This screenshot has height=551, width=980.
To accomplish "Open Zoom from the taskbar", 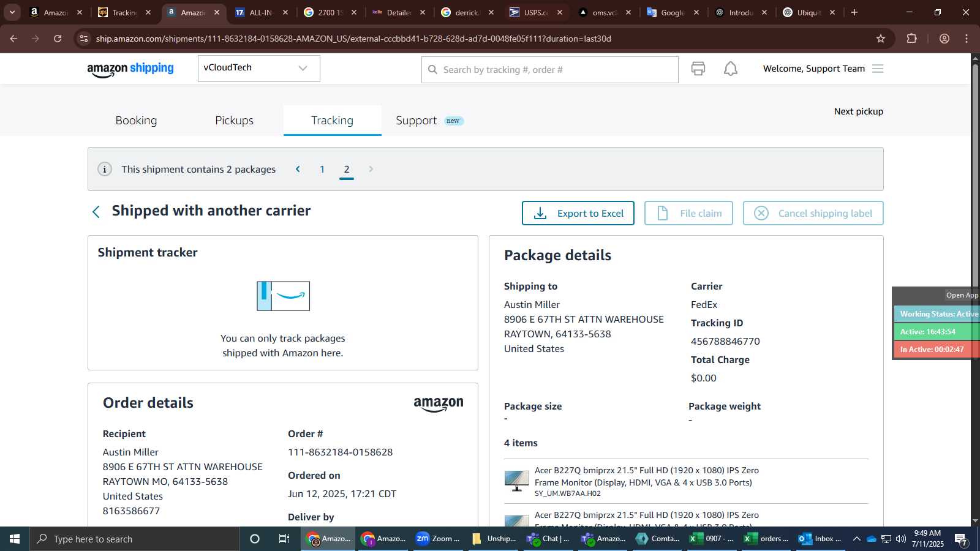I will (x=439, y=539).
